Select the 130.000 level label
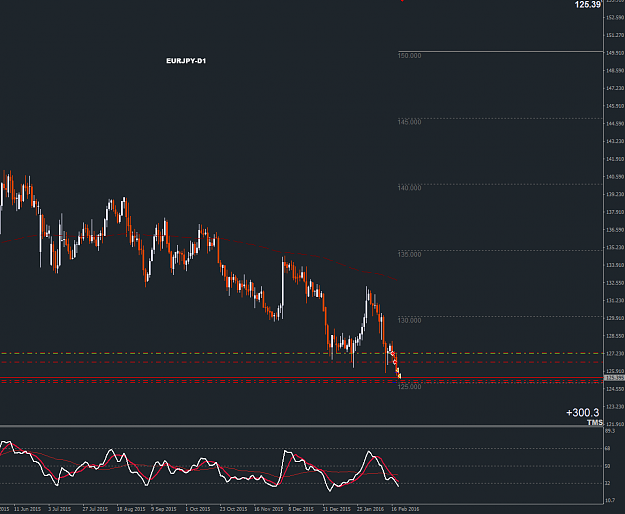The width and height of the screenshot is (625, 514). pyautogui.click(x=409, y=320)
